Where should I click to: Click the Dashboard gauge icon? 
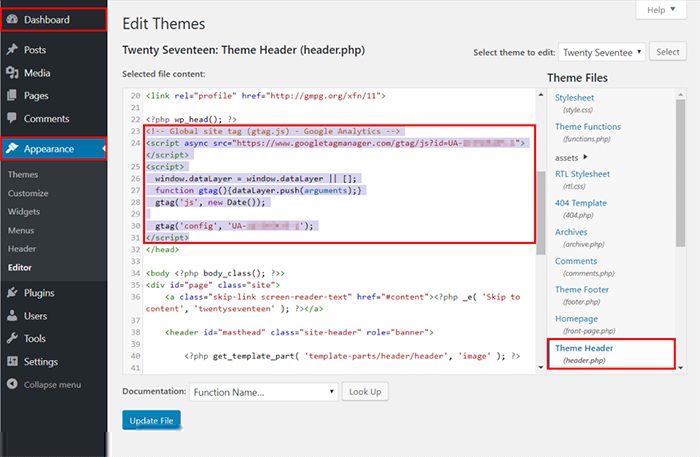click(12, 19)
